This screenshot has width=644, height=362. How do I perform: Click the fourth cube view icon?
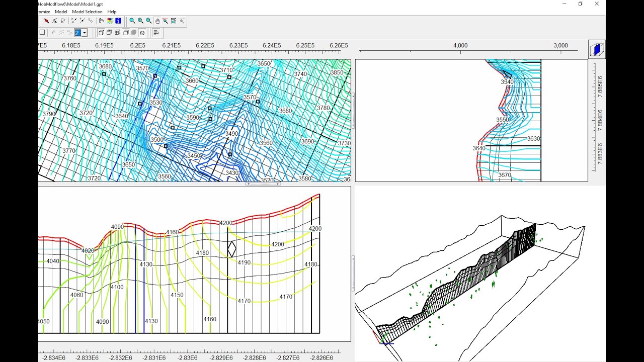point(126,33)
